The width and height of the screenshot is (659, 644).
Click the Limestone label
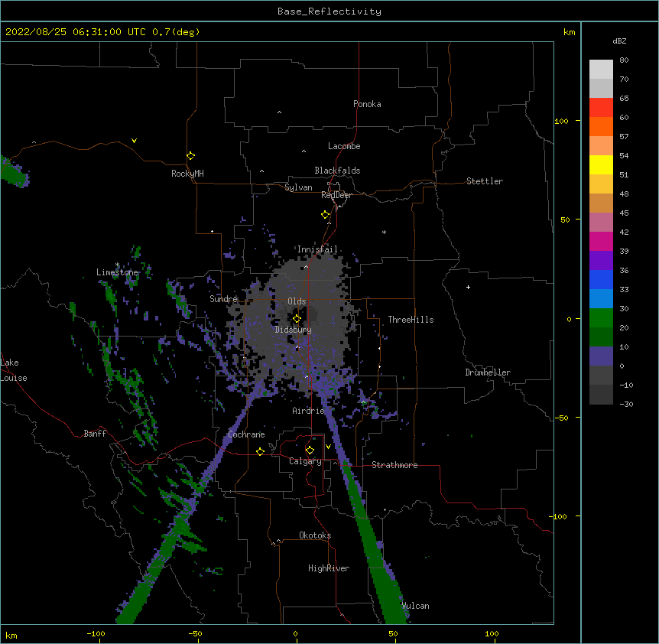coord(117,272)
